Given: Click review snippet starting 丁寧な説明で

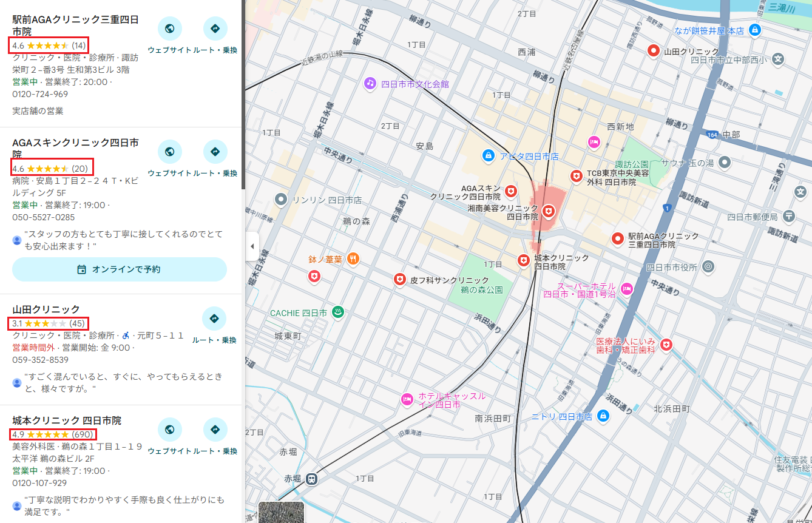Looking at the screenshot, I should (123, 505).
